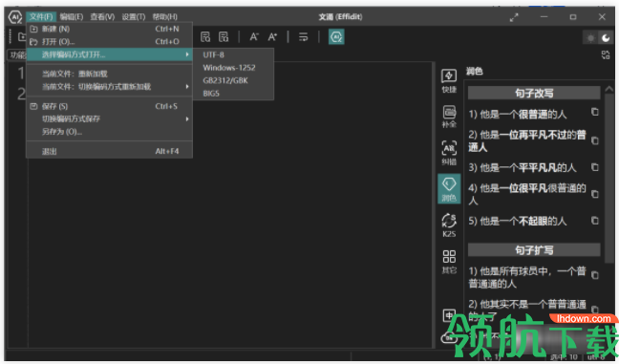The height and width of the screenshot is (364, 619).
Task: Choose 打开 (O)... from the File menu
Action: [x=109, y=41]
